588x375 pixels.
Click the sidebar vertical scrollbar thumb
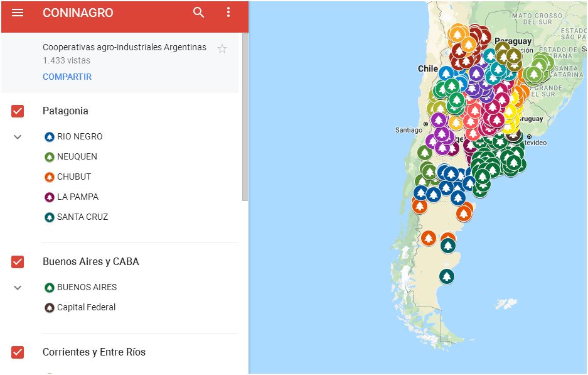245,117
